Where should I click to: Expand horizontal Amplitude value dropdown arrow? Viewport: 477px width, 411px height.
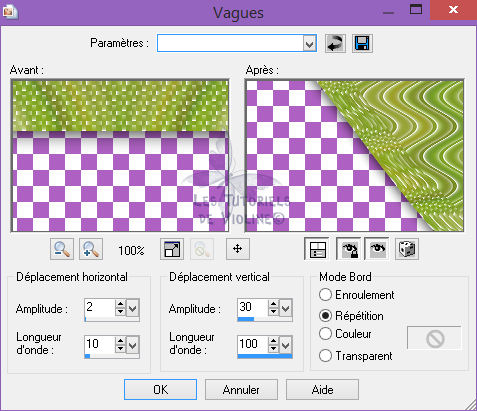pyautogui.click(x=133, y=308)
